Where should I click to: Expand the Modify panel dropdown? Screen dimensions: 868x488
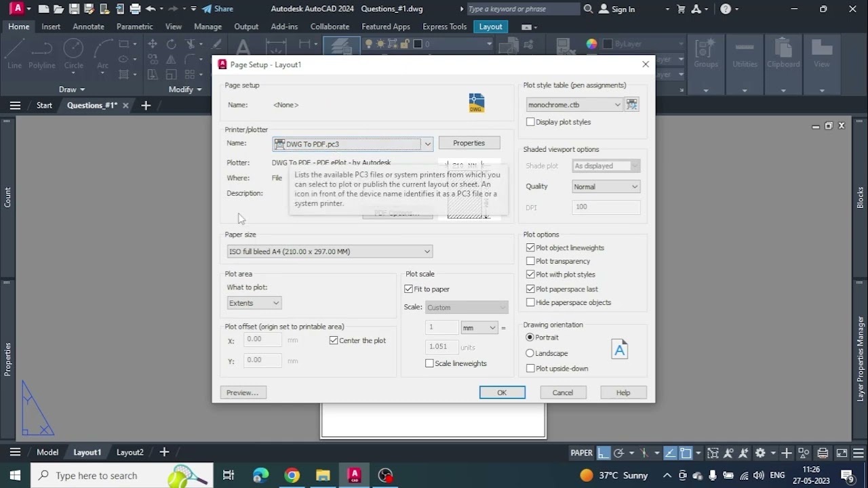(185, 89)
